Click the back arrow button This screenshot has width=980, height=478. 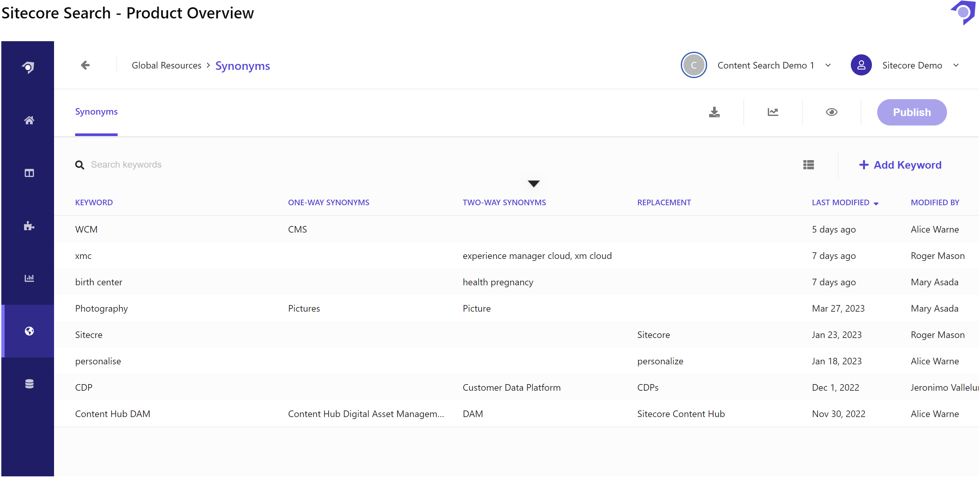pyautogui.click(x=85, y=65)
